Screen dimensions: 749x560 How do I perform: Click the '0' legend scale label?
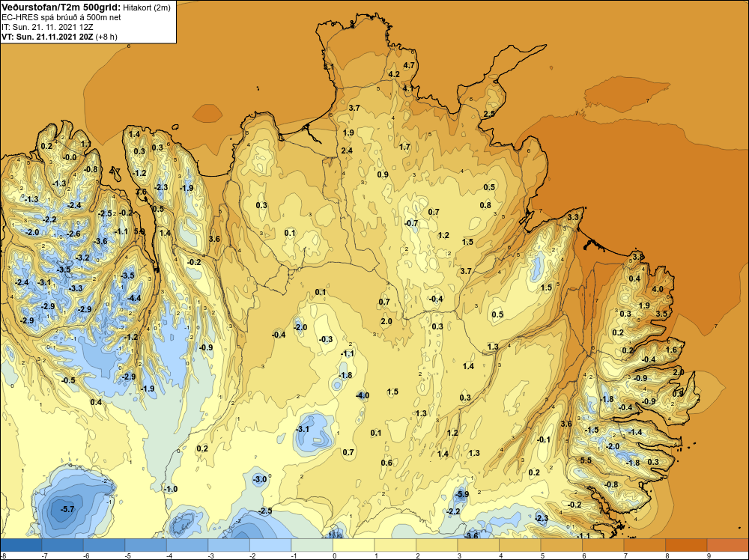coord(335,556)
